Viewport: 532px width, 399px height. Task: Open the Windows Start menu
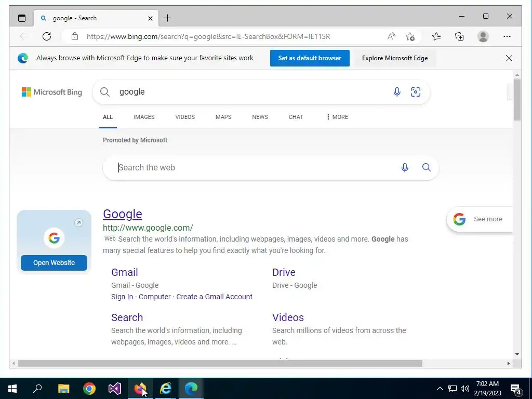point(12,389)
